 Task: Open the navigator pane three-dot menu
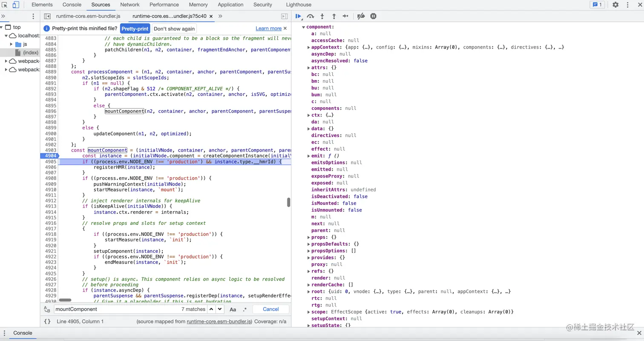coord(33,16)
